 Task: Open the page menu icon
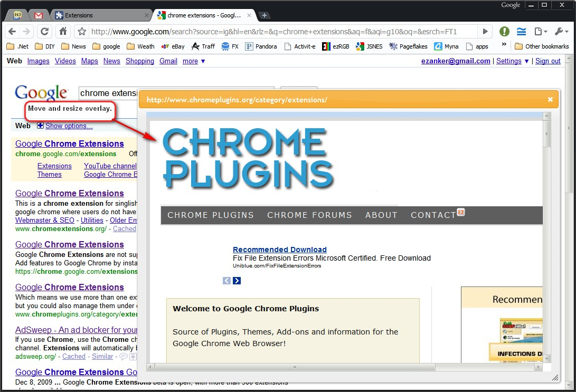click(x=541, y=32)
